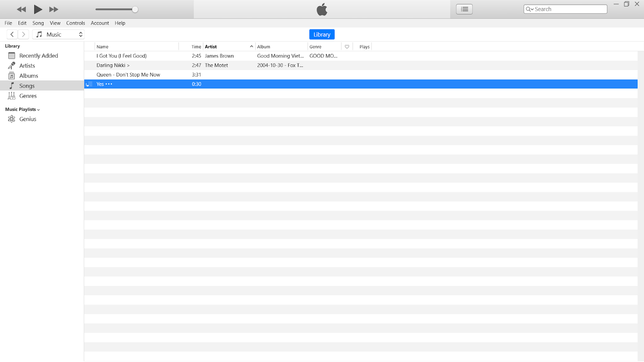The image size is (644, 362).
Task: Open the more options dots beside Yes
Action: tap(109, 84)
